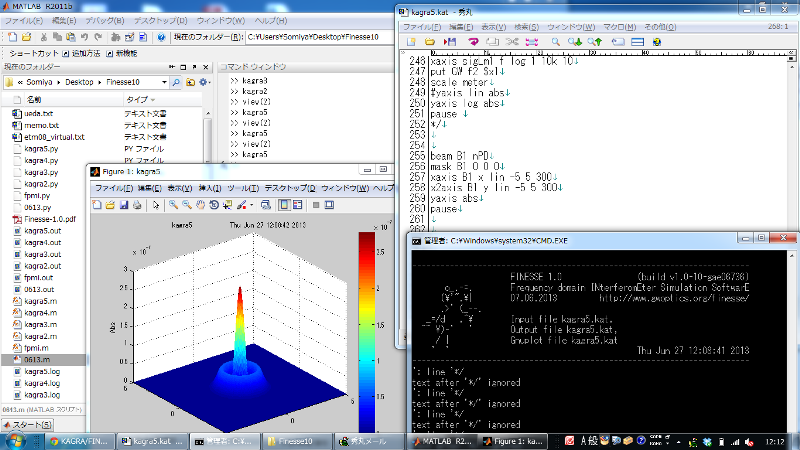Toggle Insert Colorbar in figure toolbar
This screenshot has width=800, height=450.
(x=284, y=205)
